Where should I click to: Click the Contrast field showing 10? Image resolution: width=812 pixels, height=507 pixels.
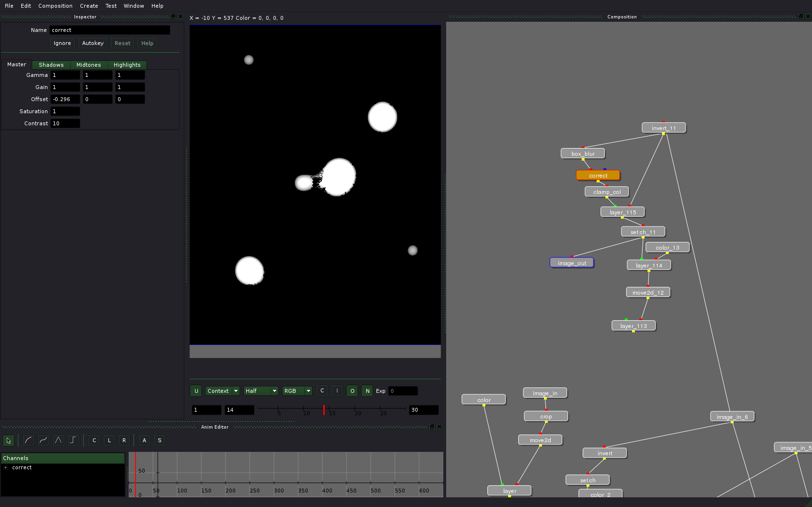(x=65, y=123)
